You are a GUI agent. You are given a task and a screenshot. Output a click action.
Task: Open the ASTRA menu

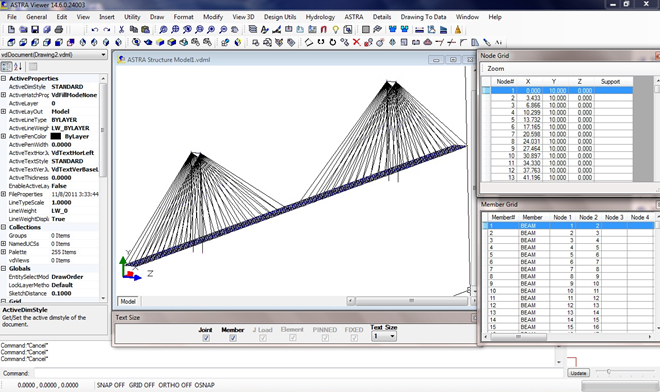pyautogui.click(x=354, y=17)
